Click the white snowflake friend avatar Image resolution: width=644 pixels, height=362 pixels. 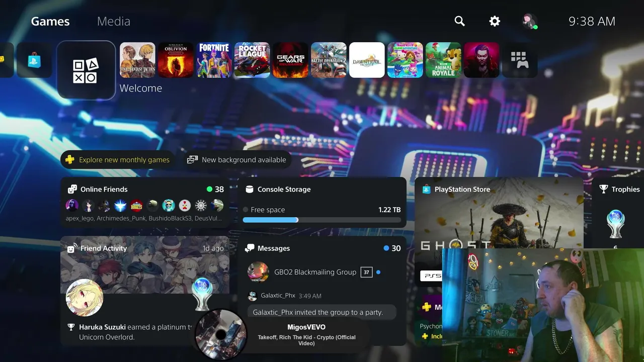201,205
